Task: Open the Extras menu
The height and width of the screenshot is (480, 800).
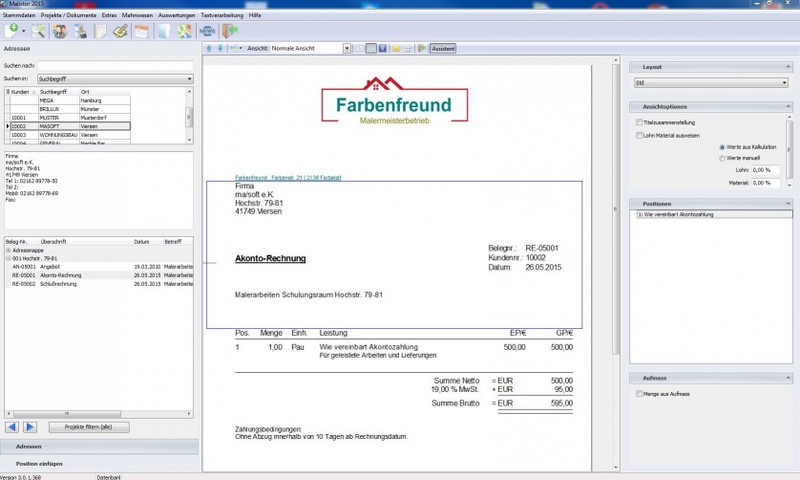Action: click(x=109, y=15)
